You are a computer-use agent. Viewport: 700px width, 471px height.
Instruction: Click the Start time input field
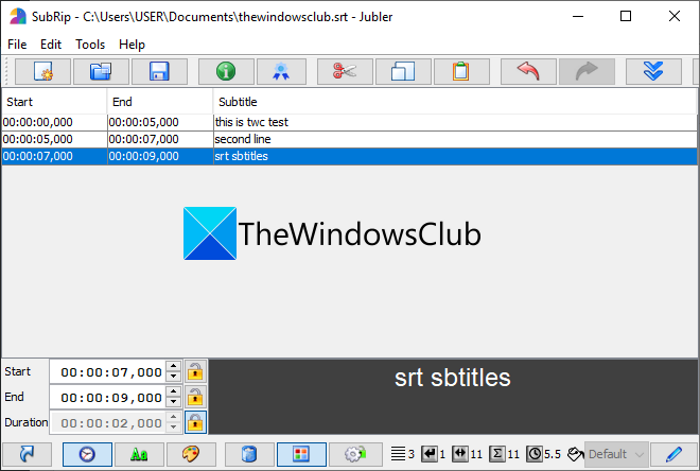[x=108, y=372]
